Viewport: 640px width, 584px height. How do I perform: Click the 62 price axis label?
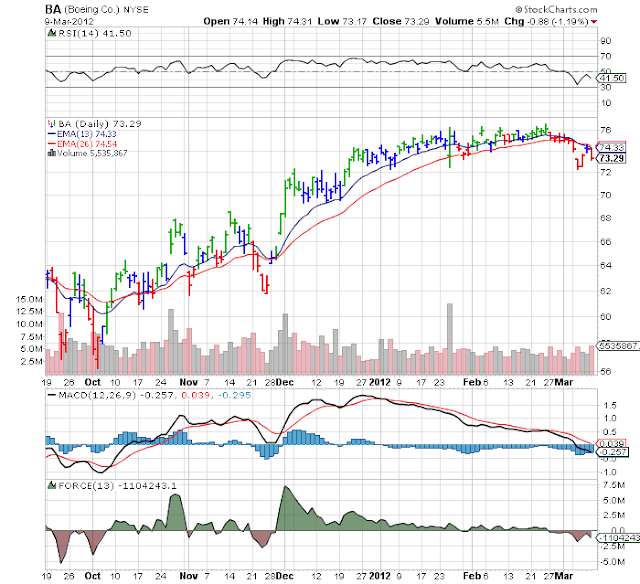606,291
